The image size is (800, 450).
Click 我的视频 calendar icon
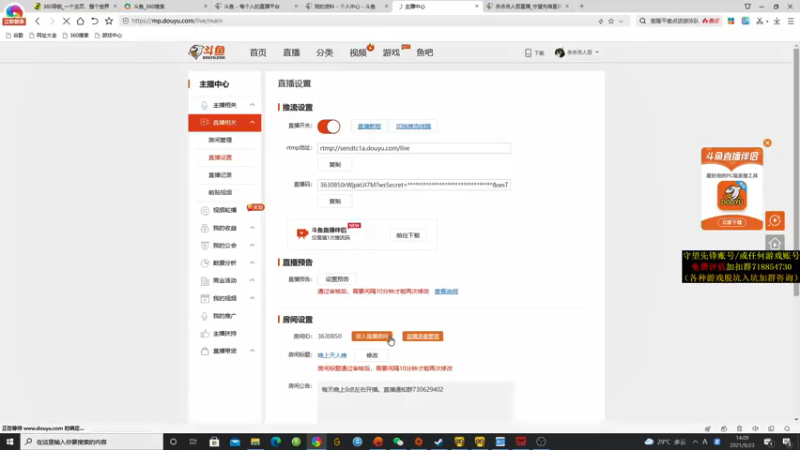click(x=205, y=298)
